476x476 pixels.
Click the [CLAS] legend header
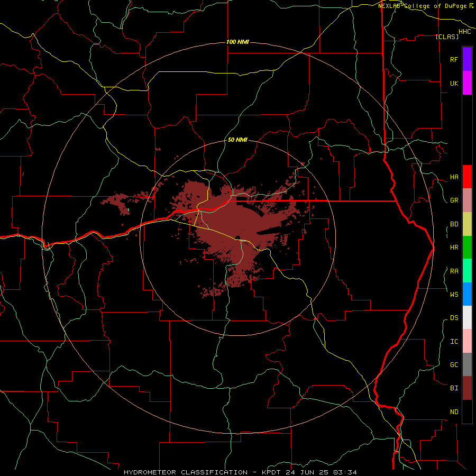pos(447,36)
